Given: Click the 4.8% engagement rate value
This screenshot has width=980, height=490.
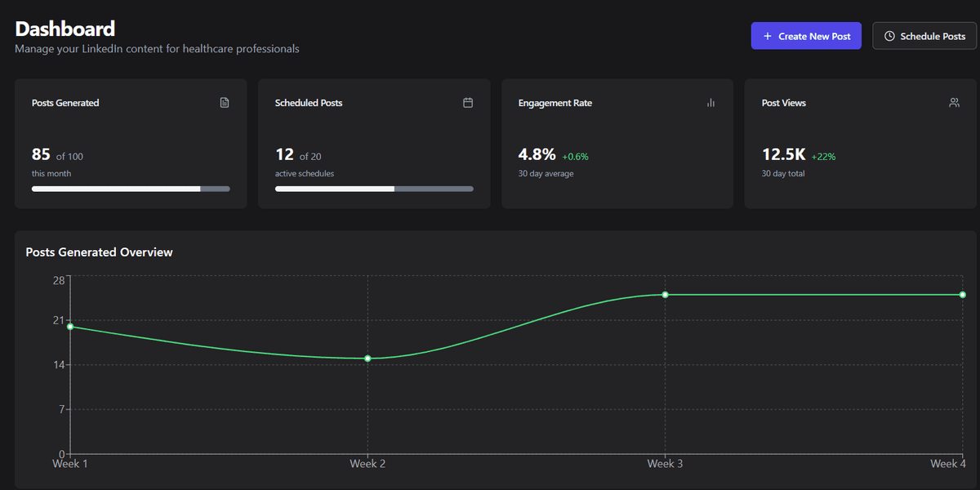Looking at the screenshot, I should pos(537,154).
